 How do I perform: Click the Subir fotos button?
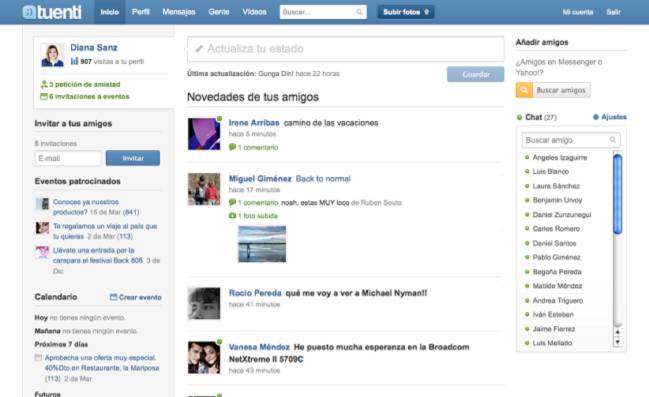[x=406, y=12]
